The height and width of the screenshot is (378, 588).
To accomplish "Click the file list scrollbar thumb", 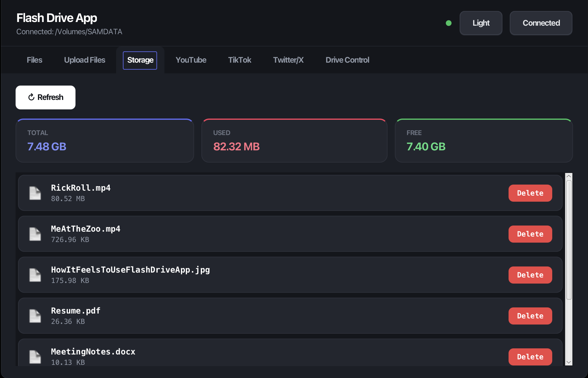I will point(569,240).
